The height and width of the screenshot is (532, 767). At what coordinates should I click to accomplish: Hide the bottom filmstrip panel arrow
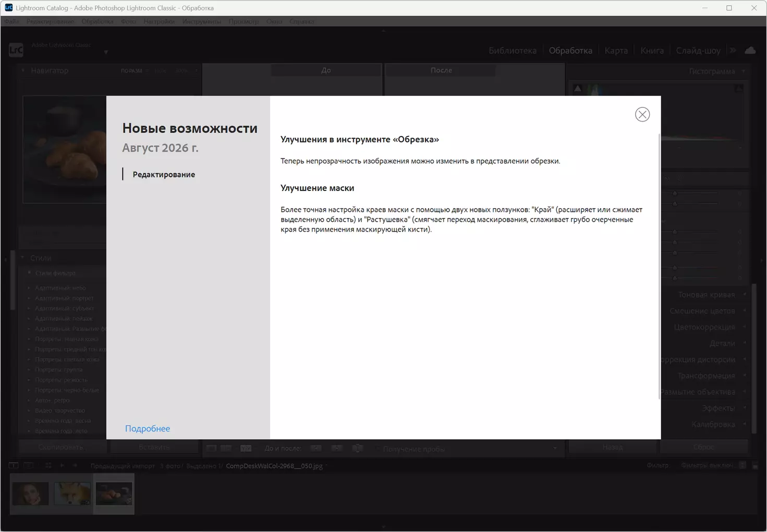click(384, 527)
